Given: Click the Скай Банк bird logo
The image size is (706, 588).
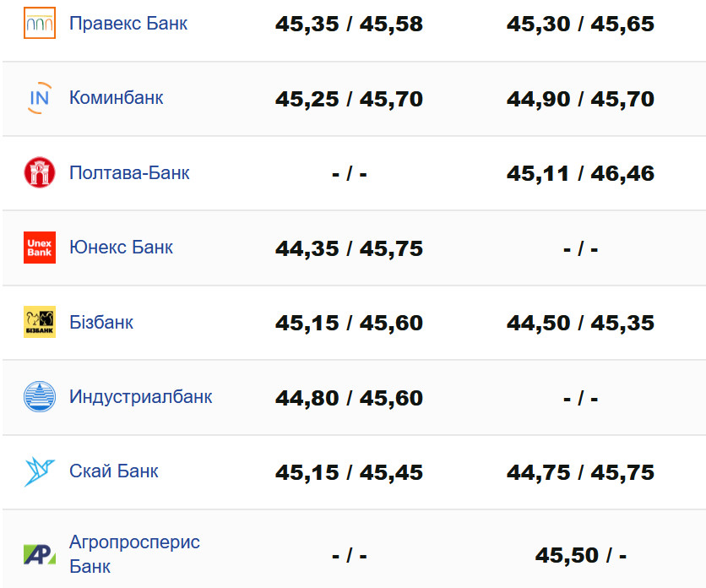Looking at the screenshot, I should click(x=40, y=471).
